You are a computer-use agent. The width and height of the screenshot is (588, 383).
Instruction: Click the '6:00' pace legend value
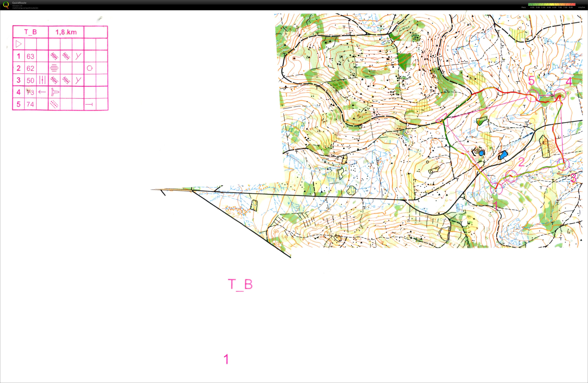[x=549, y=7]
